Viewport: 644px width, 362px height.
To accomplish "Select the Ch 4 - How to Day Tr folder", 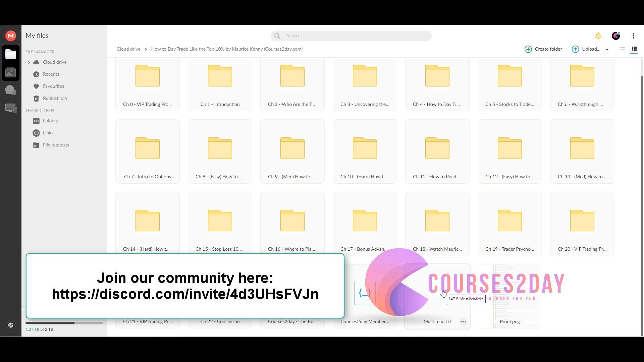I will (x=437, y=84).
